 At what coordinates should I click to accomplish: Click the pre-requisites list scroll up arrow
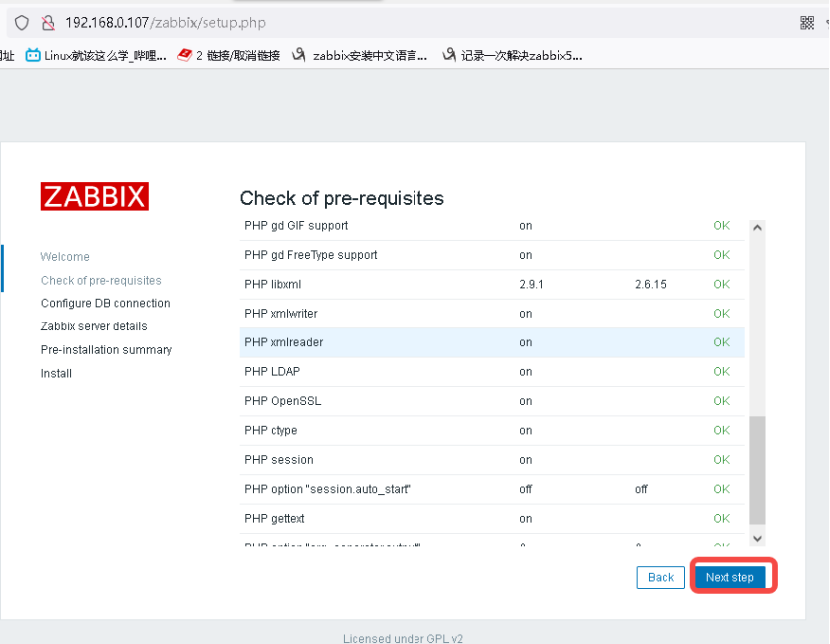[x=757, y=228]
